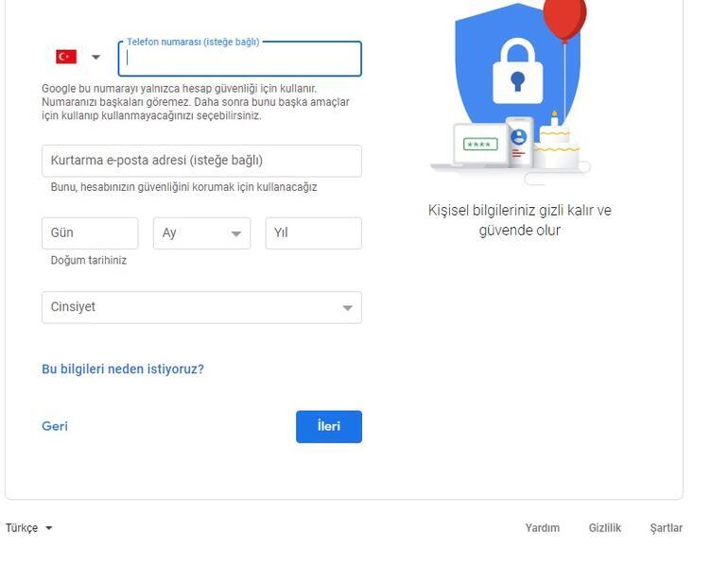This screenshot has height=567, width=728.
Task: Go back with the Geri link
Action: click(55, 426)
